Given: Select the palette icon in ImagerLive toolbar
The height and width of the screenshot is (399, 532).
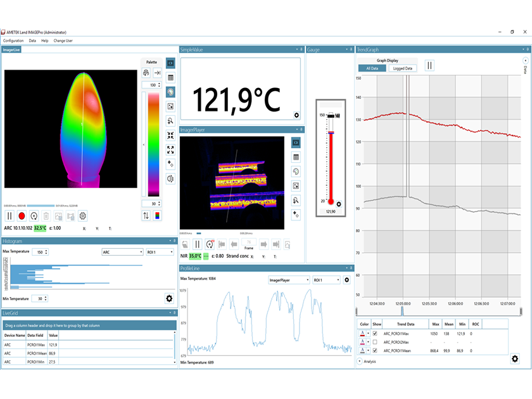Looking at the screenshot, I should (x=171, y=92).
